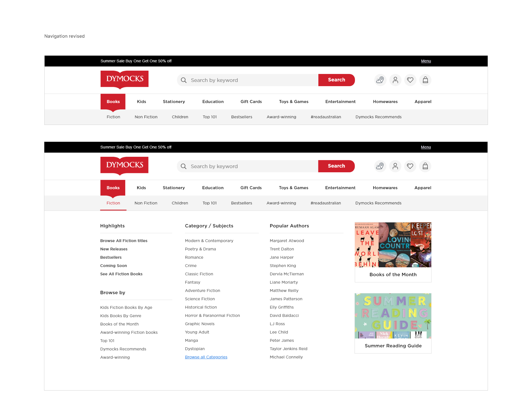Click the Browse all Categories link
The width and height of the screenshot is (532, 413).
click(206, 357)
